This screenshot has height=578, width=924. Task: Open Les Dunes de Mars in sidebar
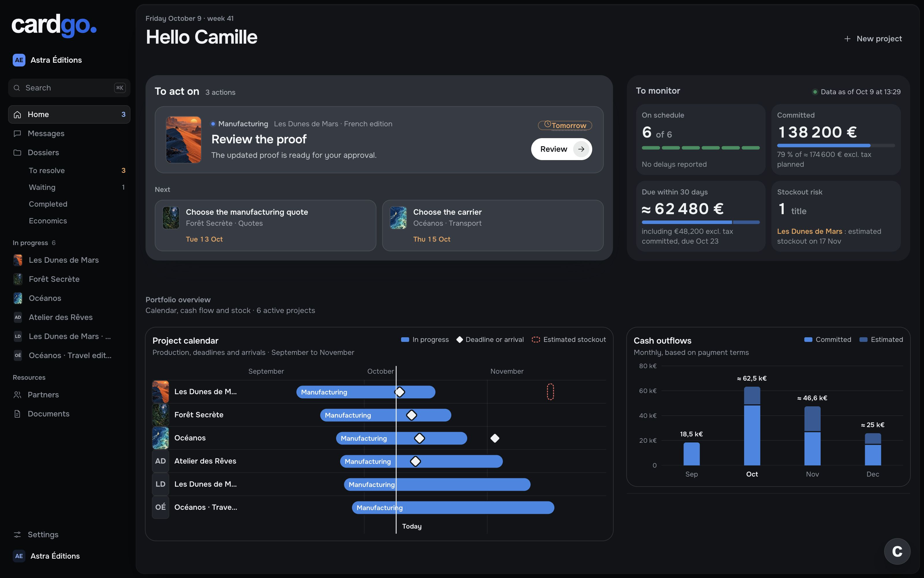pos(69,260)
